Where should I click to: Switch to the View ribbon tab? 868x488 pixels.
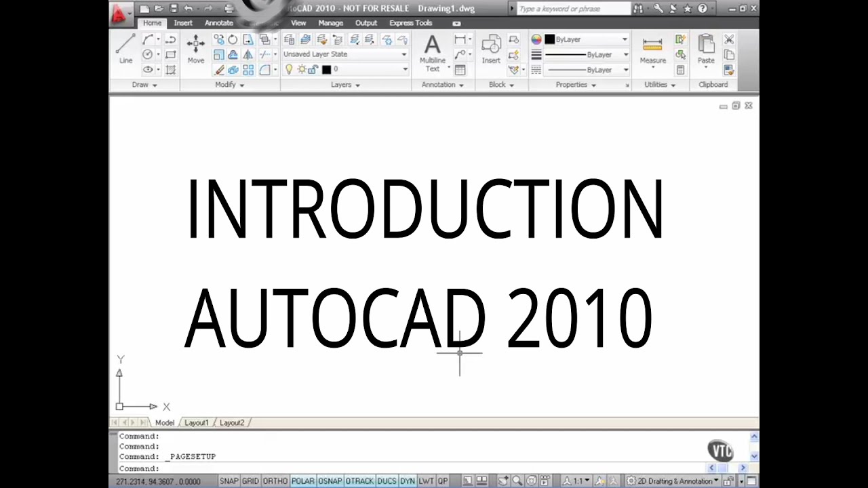(298, 23)
